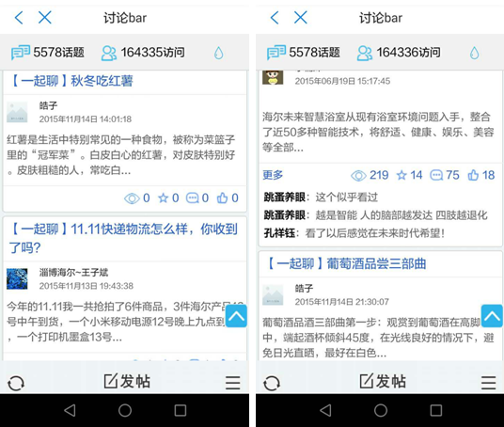
Task: Like the 秋冬吃红薯 post with thumbs-up
Action: [222, 198]
